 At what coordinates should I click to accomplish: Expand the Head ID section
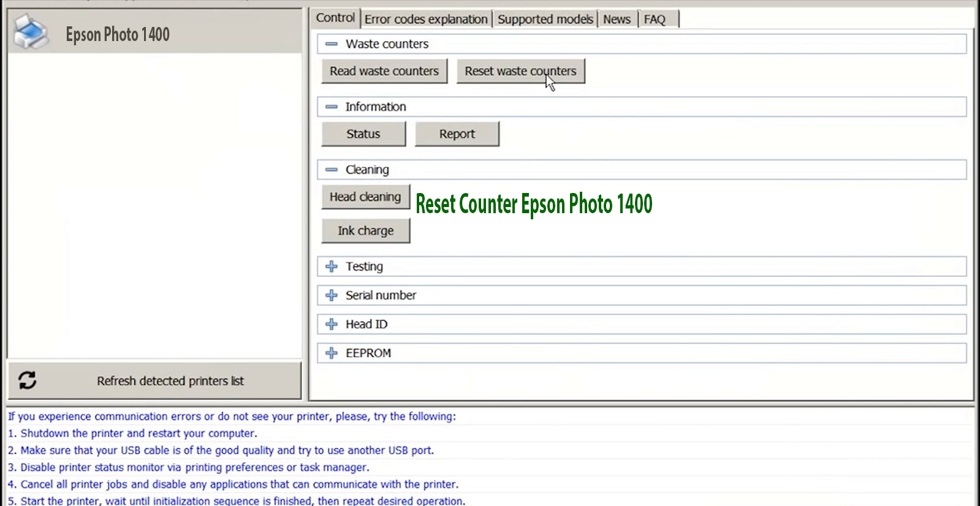[x=332, y=324]
